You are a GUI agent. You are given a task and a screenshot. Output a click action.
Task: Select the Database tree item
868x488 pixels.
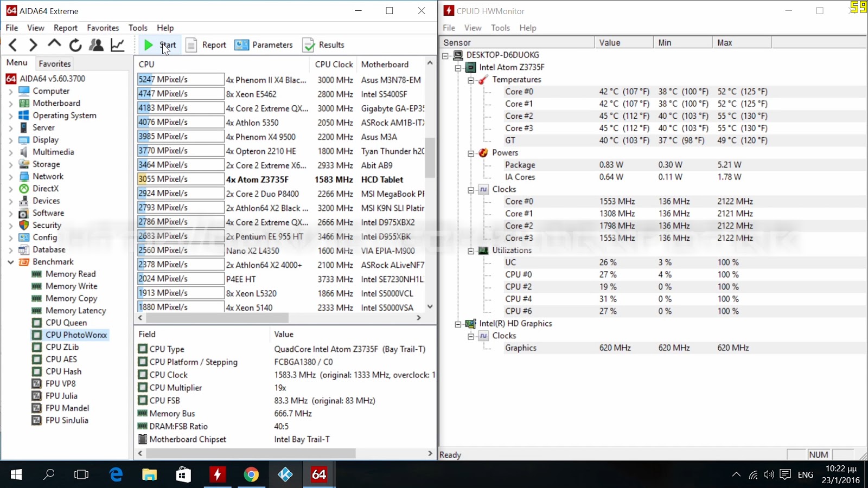[49, 249]
